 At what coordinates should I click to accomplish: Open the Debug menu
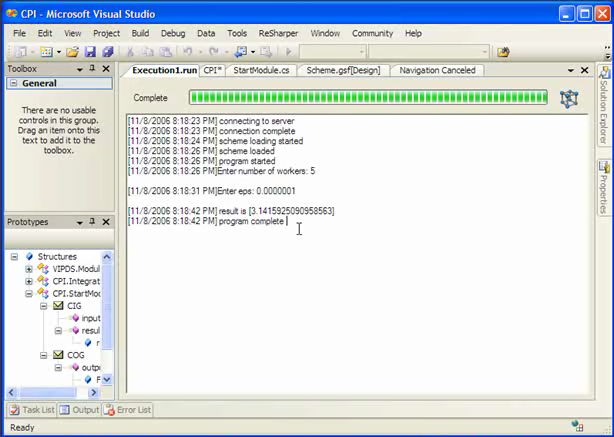tap(173, 33)
